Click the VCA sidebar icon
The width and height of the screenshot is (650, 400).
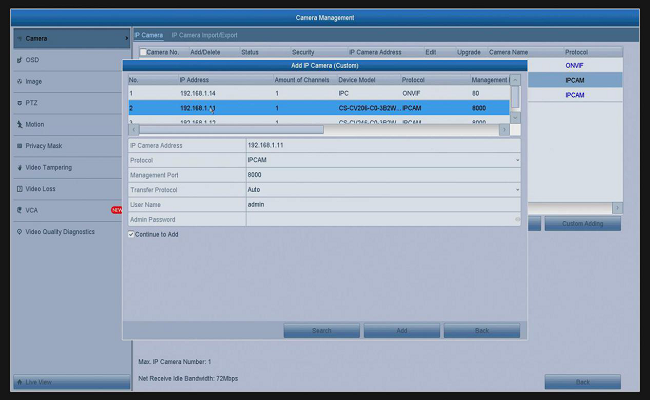pos(19,210)
